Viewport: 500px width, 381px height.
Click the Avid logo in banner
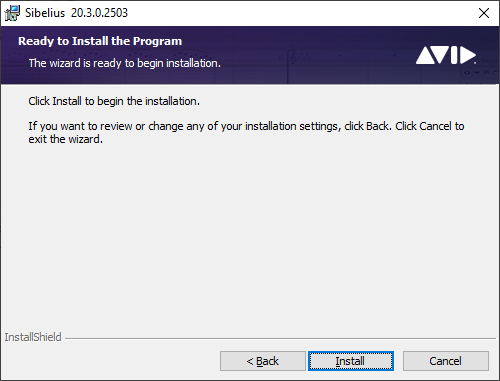[x=446, y=55]
